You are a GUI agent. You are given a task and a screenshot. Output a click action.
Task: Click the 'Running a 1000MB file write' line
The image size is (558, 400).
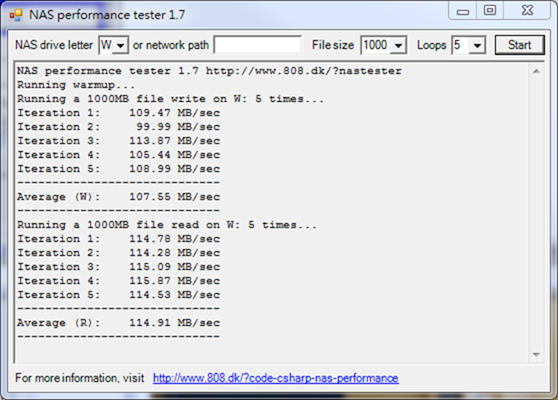170,99
